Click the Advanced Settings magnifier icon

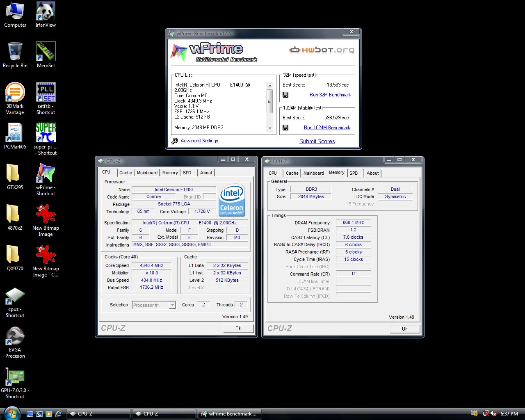[175, 141]
